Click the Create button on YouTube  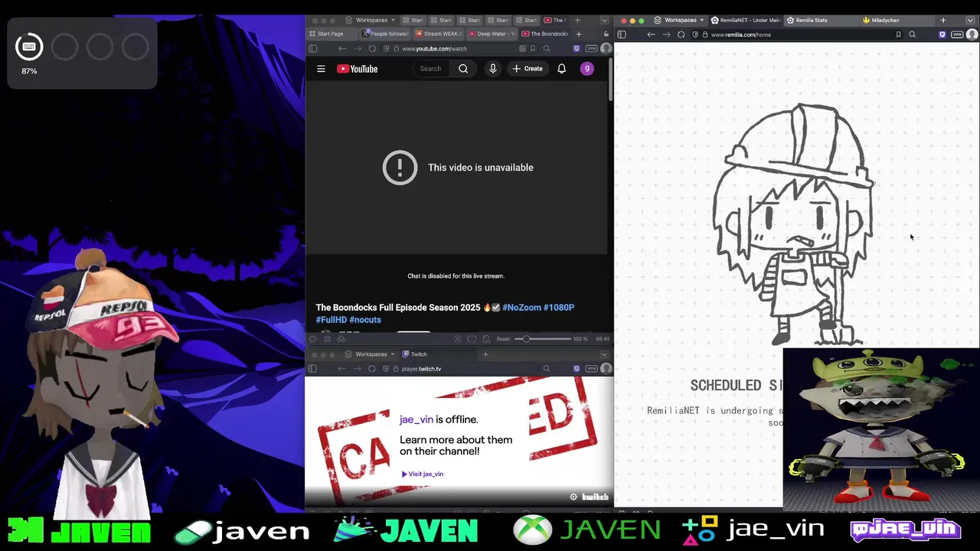point(528,69)
